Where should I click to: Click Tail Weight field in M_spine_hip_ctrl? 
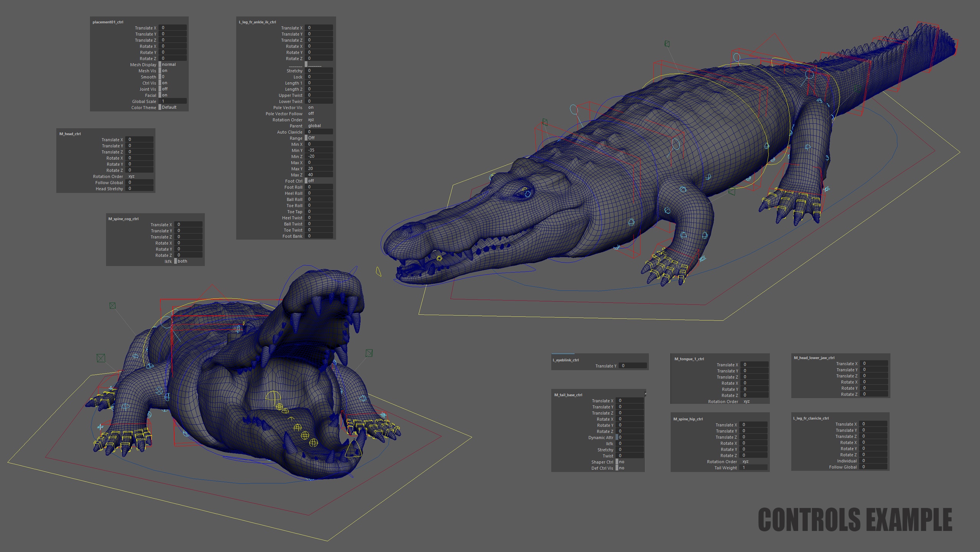[753, 468]
